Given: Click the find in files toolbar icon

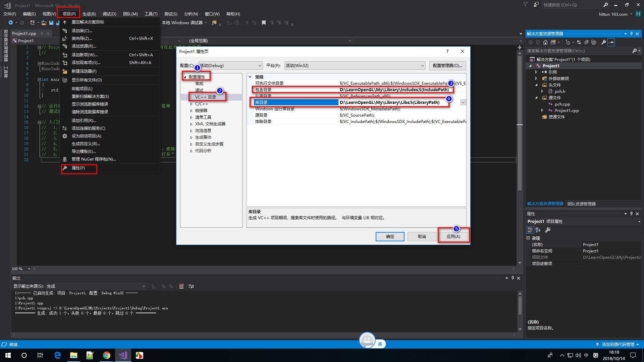Looking at the screenshot, I should point(214,22).
